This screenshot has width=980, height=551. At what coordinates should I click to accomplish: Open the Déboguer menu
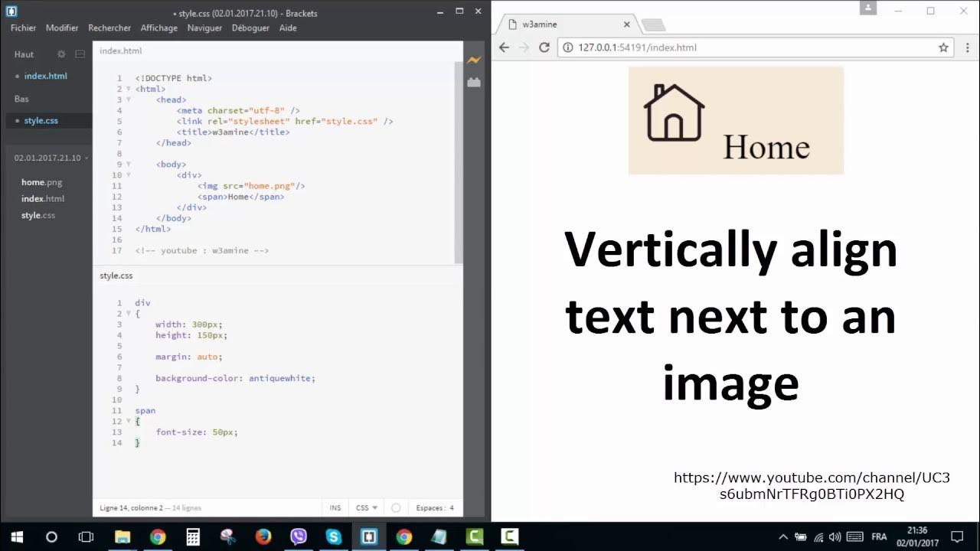[251, 28]
